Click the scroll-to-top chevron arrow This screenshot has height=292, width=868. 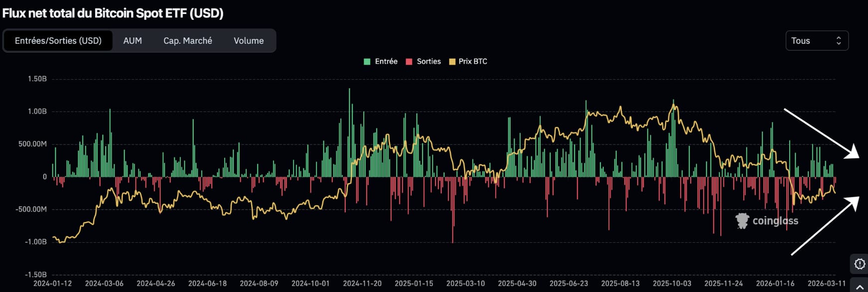click(860, 288)
